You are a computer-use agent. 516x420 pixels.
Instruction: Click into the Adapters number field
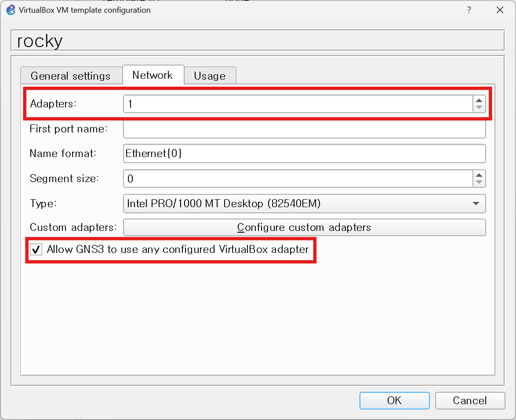[298, 104]
